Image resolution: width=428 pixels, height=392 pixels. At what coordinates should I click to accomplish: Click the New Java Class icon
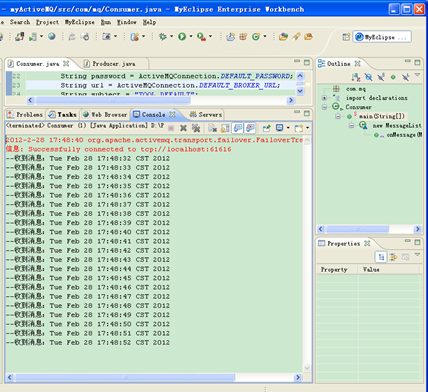(256, 37)
